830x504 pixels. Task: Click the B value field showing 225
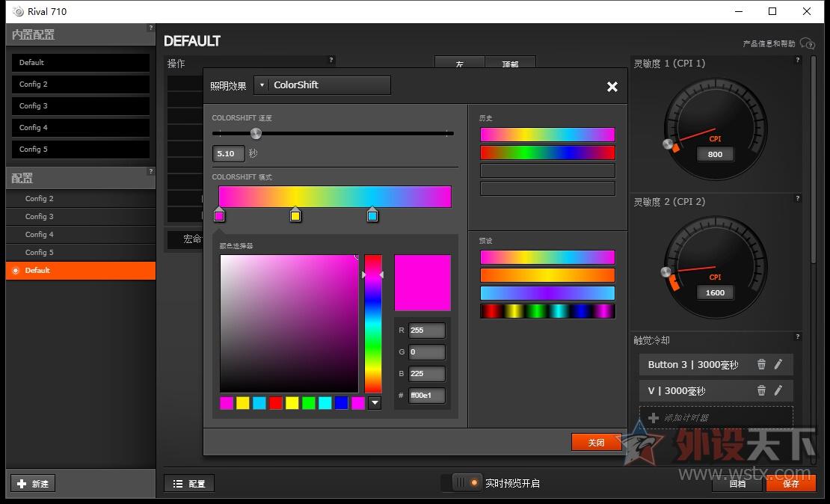pos(427,374)
